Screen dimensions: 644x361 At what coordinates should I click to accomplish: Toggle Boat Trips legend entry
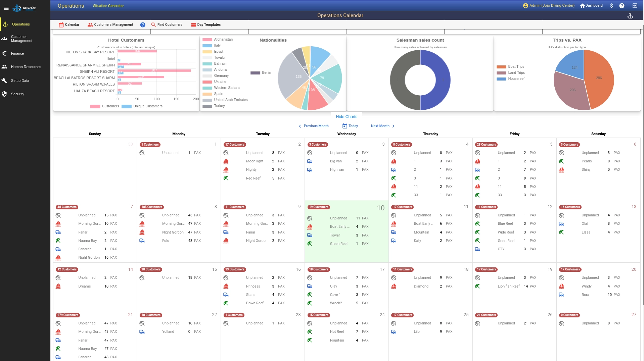(510, 66)
